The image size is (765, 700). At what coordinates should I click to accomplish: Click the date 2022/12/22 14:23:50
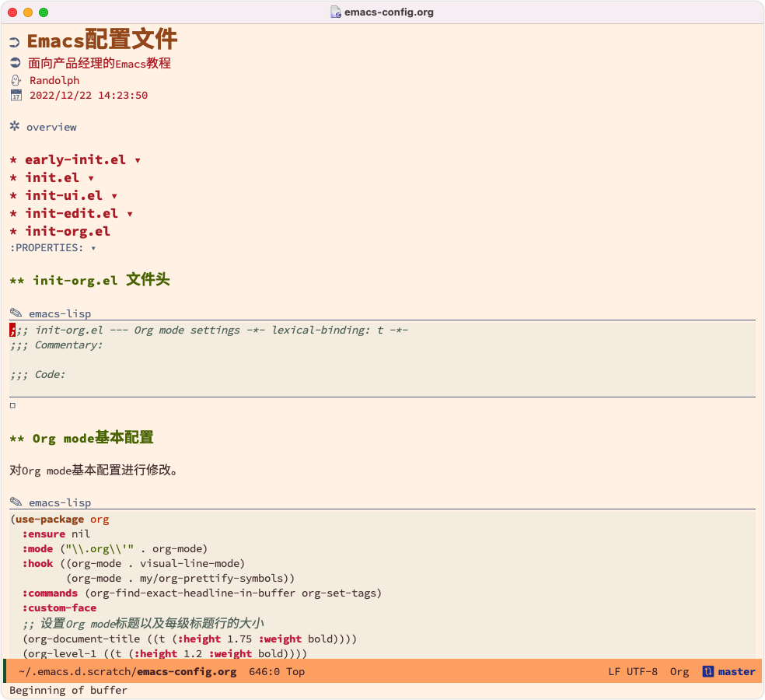tap(89, 95)
